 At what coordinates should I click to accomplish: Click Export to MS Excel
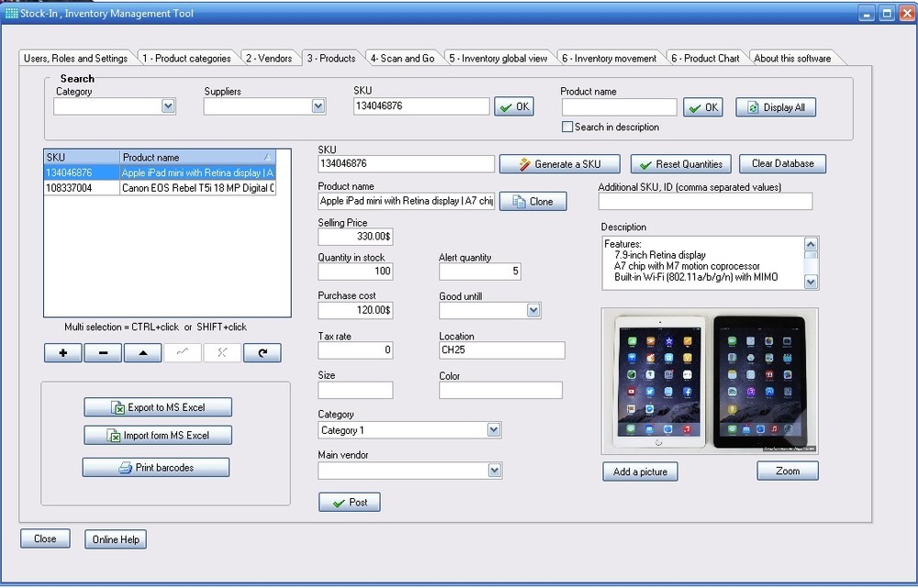tap(156, 407)
